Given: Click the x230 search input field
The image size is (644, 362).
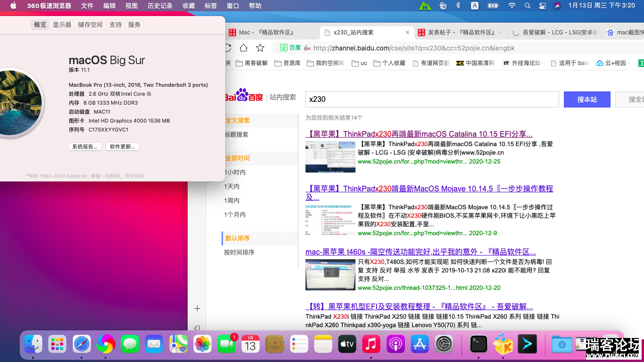Looking at the screenshot, I should (x=431, y=99).
